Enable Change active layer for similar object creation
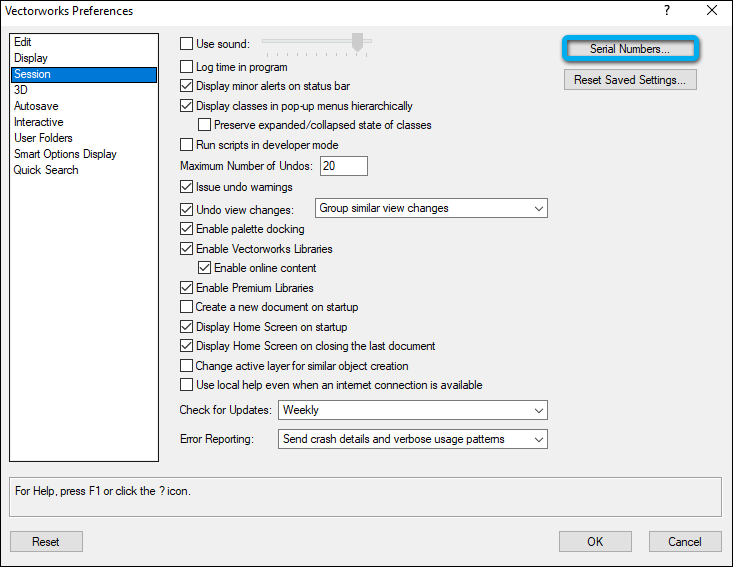 pos(187,366)
